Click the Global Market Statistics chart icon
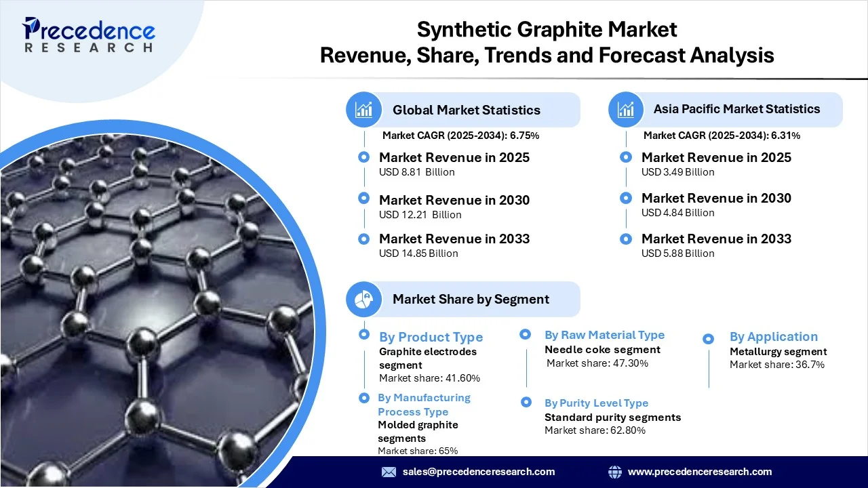868x488 pixels. [364, 110]
